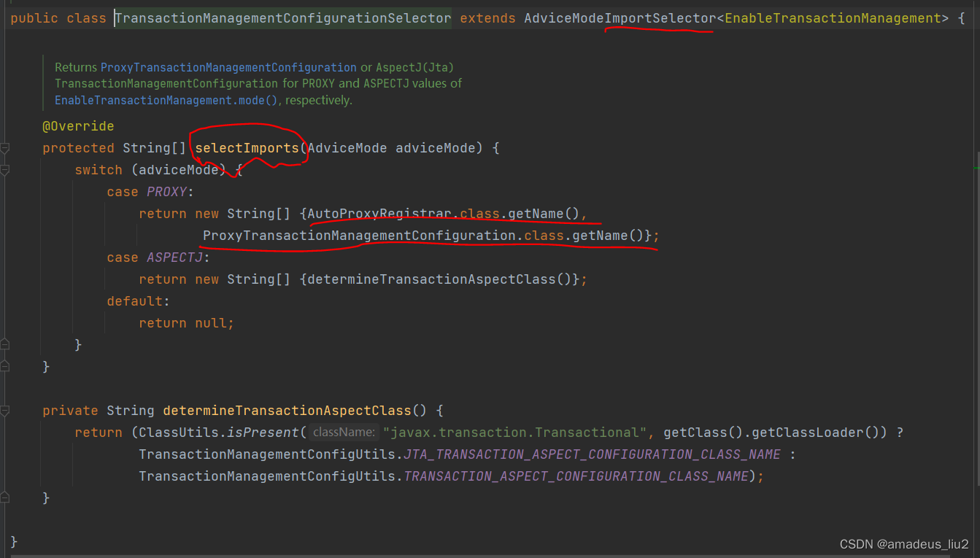The image size is (980, 558).
Task: Click the switch keyword
Action: tap(99, 170)
